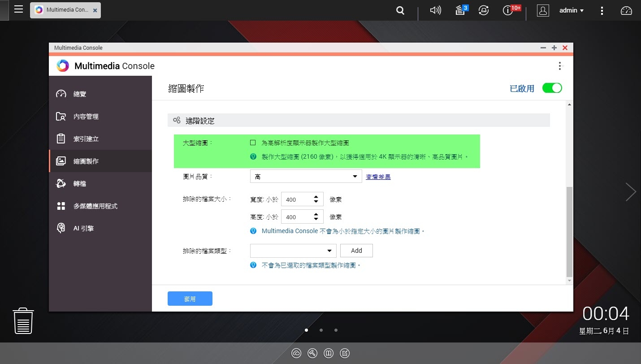Image resolution: width=641 pixels, height=364 pixels.
Task: Select the first desktop page dot
Action: tap(307, 330)
